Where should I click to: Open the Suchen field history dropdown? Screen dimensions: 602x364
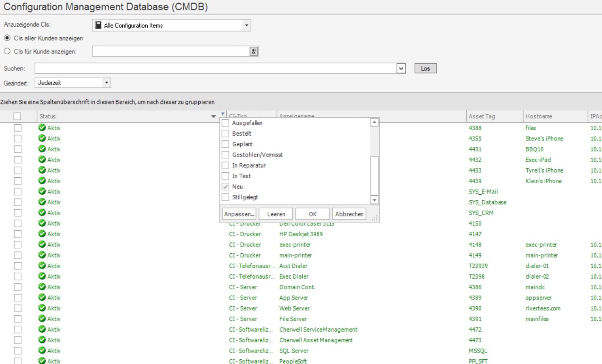pos(401,68)
